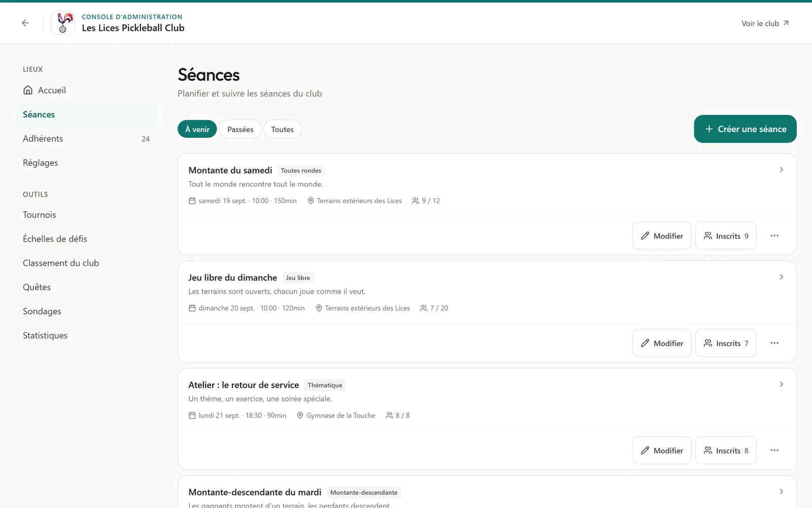Click the location pin for Gymnase de la Touche

(300, 415)
